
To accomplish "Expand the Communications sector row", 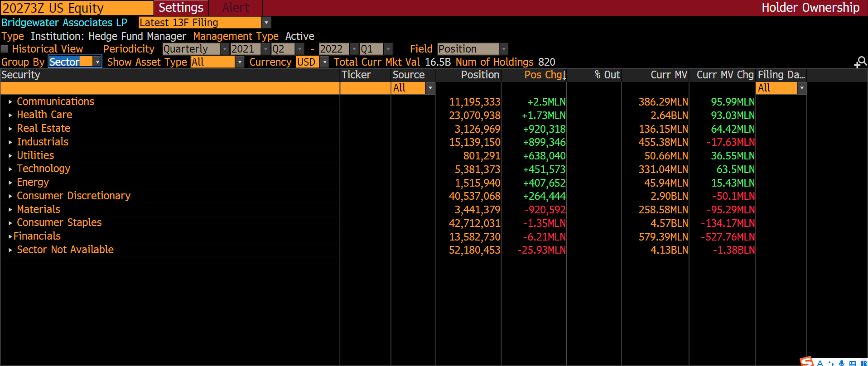I will (10, 102).
